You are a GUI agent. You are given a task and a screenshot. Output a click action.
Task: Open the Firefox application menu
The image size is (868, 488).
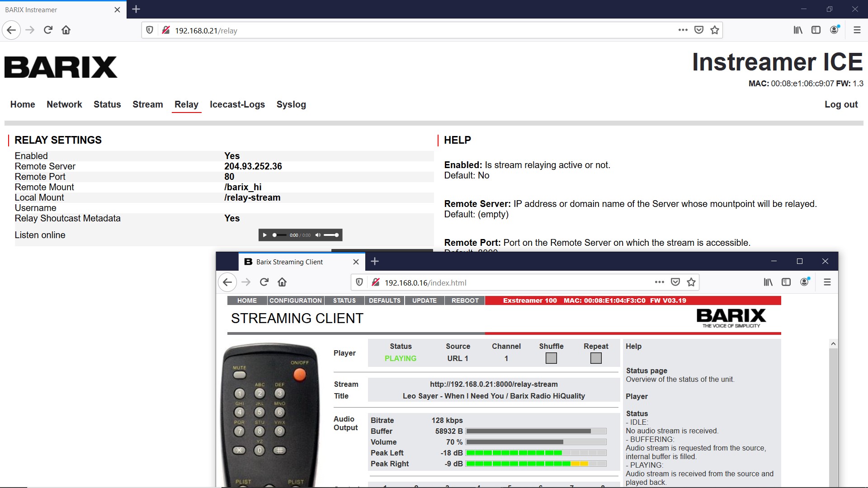click(x=857, y=30)
